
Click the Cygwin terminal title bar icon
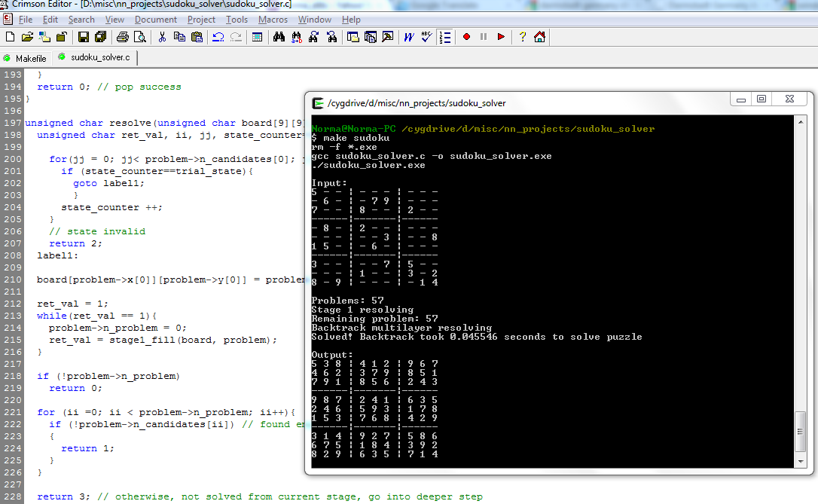click(x=318, y=103)
